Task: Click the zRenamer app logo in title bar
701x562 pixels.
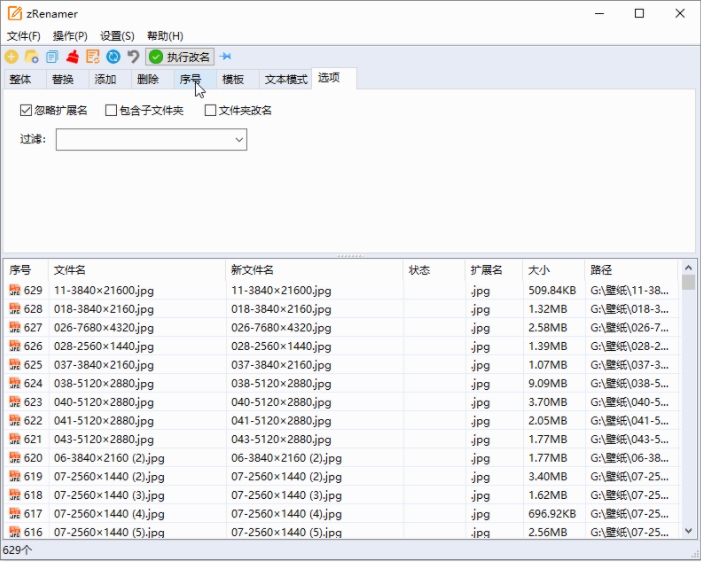Action: coord(15,13)
